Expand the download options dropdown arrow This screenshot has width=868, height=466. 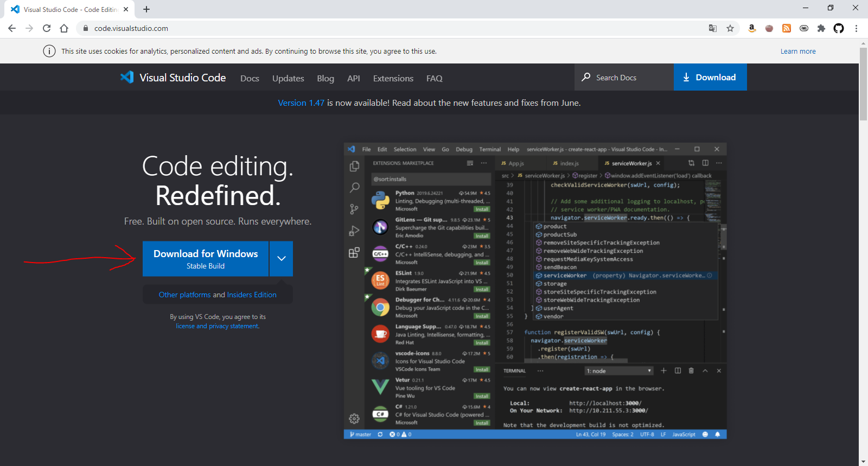click(x=282, y=259)
